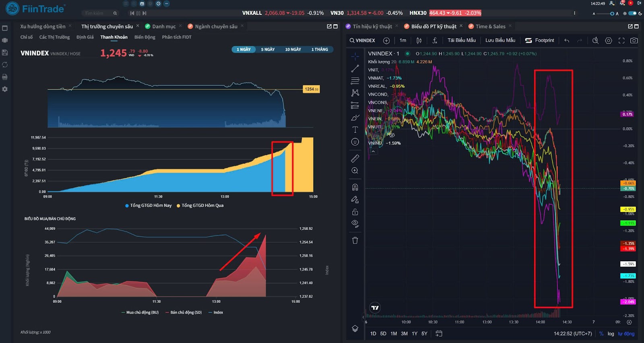Open object tree layers icon

tap(355, 329)
